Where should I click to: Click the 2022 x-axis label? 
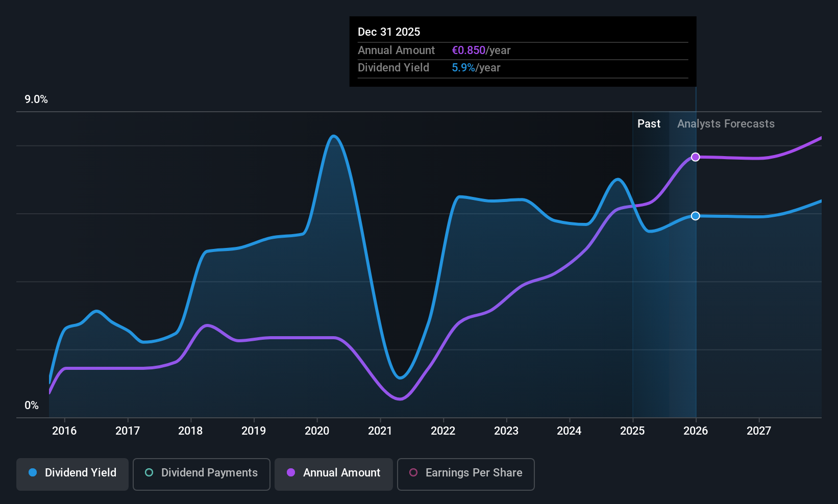click(443, 431)
